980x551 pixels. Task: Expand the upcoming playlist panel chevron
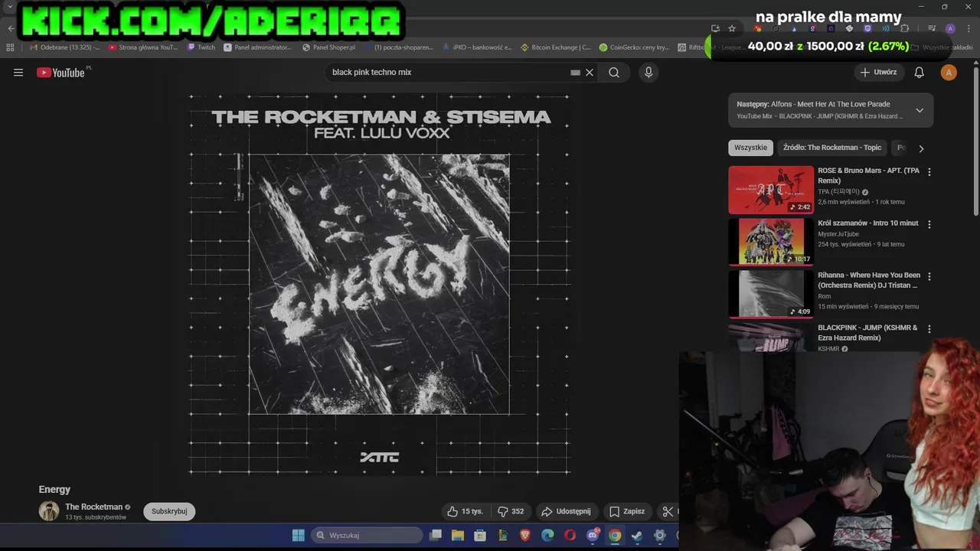coord(920,110)
